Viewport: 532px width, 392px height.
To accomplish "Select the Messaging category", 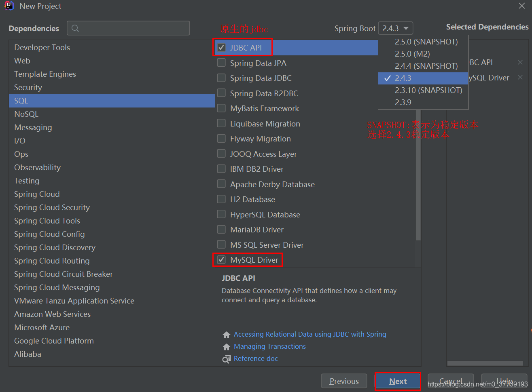I will [x=112, y=127].
